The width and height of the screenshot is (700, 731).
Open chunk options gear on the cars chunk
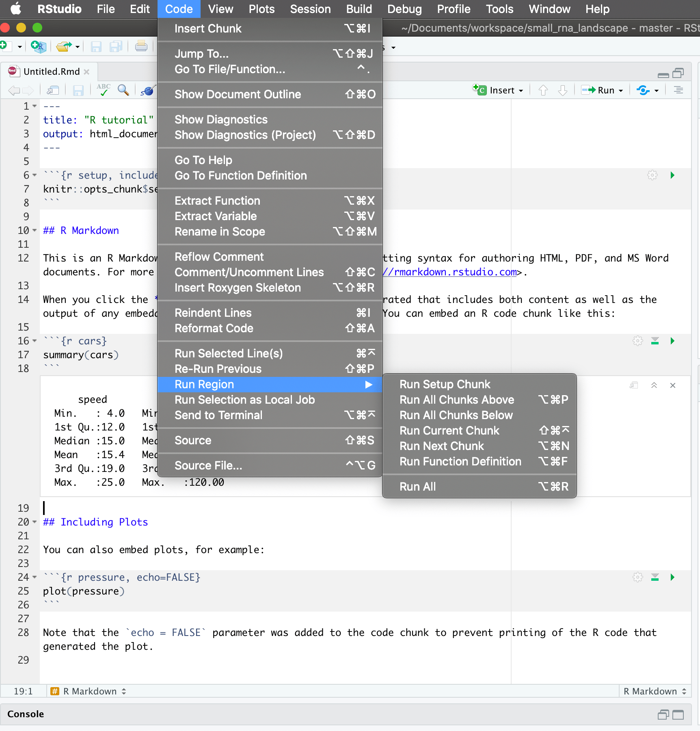pos(637,341)
